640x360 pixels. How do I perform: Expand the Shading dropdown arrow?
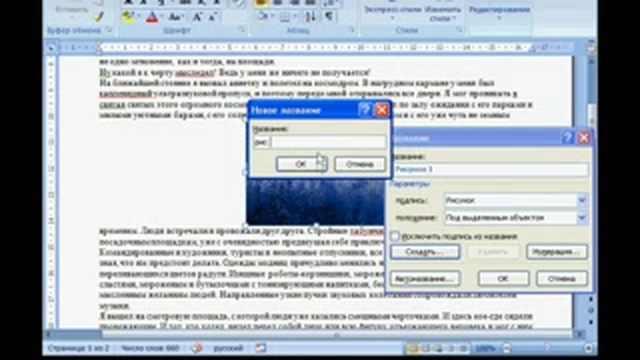pyautogui.click(x=272, y=16)
